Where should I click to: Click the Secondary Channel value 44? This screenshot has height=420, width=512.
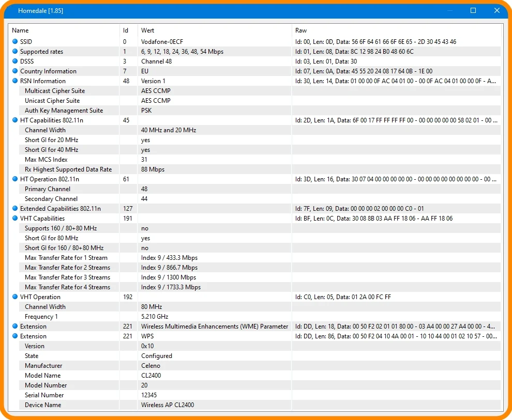pos(144,198)
